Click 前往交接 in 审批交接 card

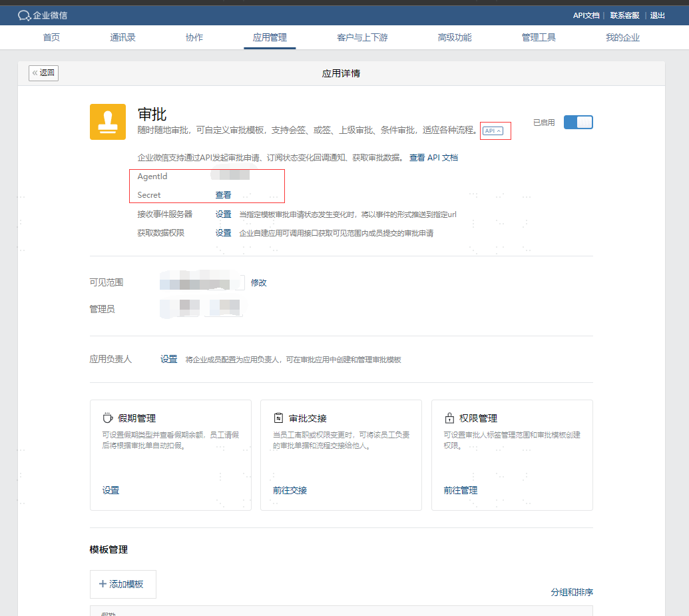(x=290, y=490)
